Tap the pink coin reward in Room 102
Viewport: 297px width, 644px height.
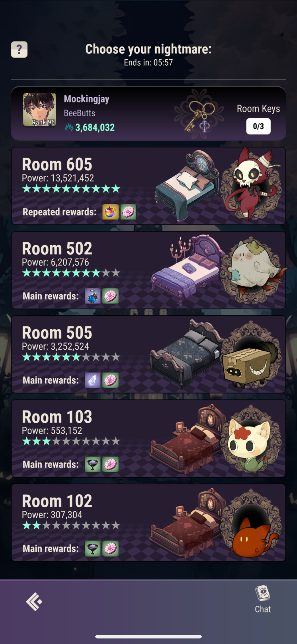(x=111, y=548)
